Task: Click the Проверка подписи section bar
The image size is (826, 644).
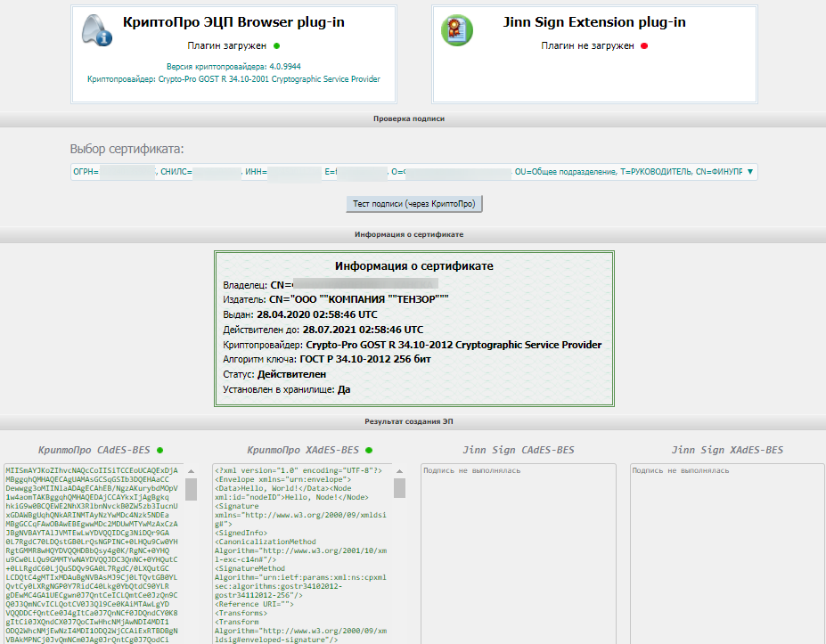Action: point(413,119)
